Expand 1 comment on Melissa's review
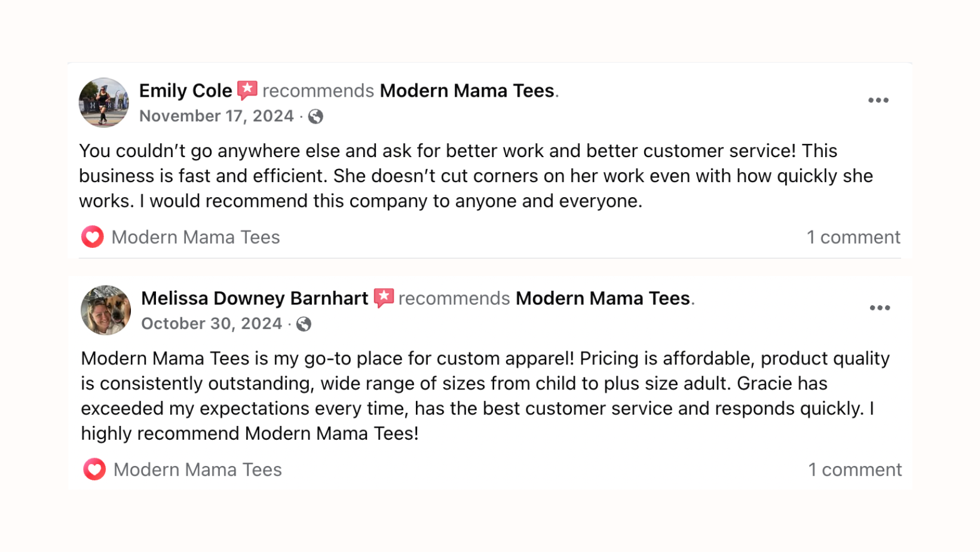Viewport: 980px width, 552px height. coord(855,470)
